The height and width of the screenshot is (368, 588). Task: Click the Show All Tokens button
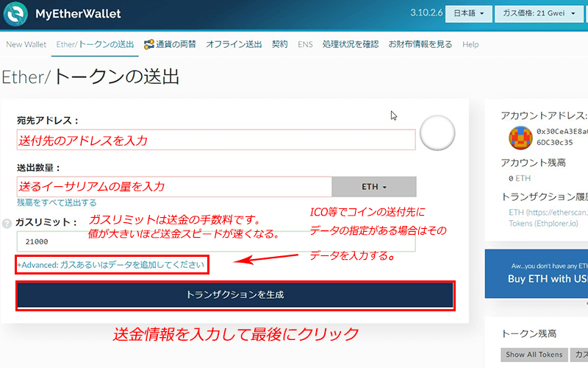point(534,355)
